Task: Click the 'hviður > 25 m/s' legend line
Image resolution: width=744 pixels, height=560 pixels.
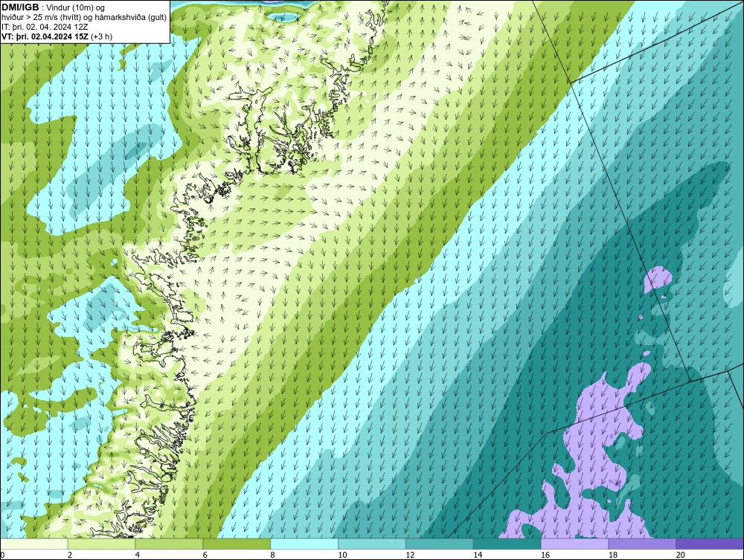Action: coord(84,17)
